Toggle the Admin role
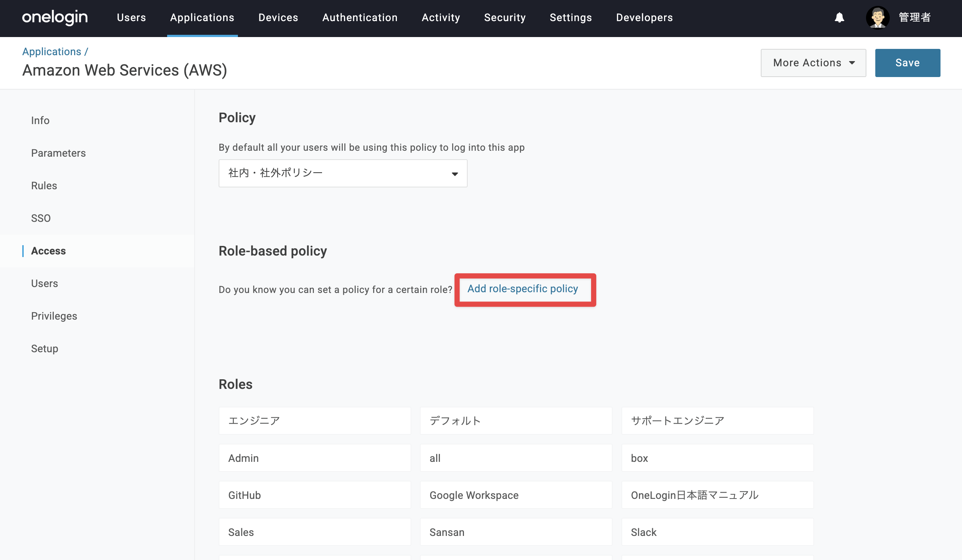This screenshot has width=962, height=560. (x=315, y=458)
